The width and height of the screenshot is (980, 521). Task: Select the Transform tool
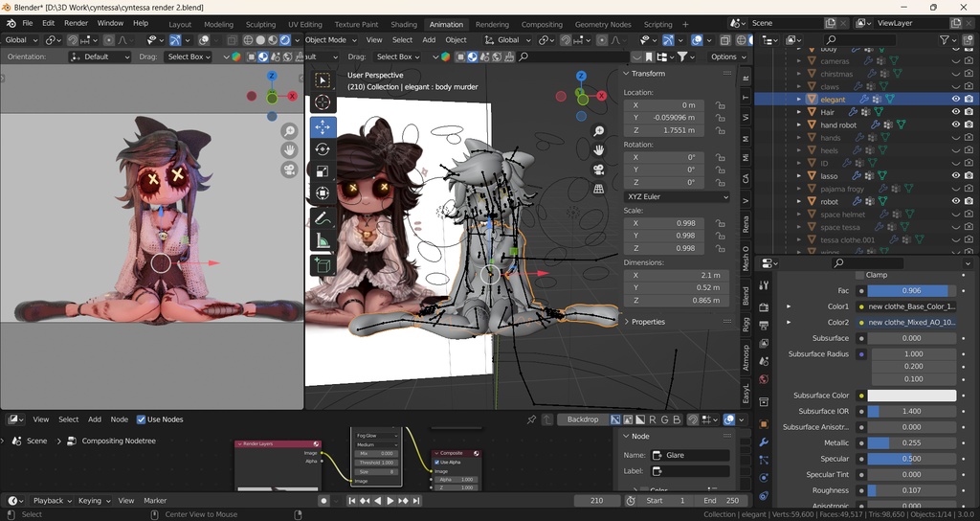tap(323, 193)
